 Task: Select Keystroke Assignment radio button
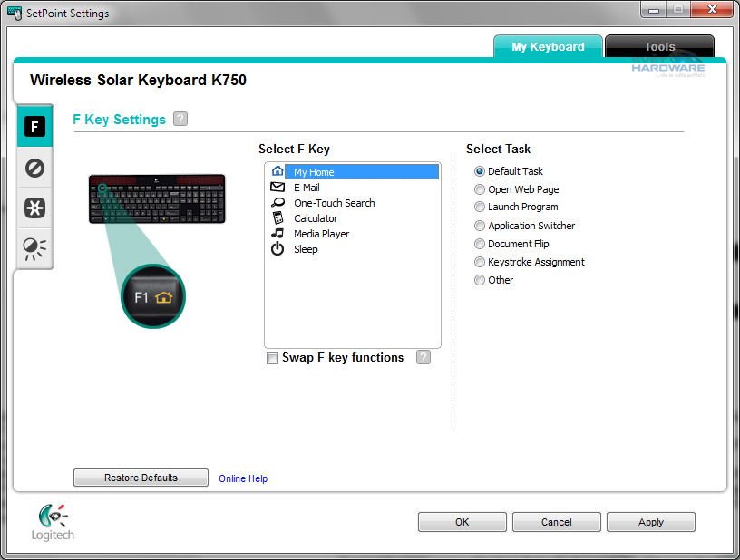pyautogui.click(x=481, y=262)
